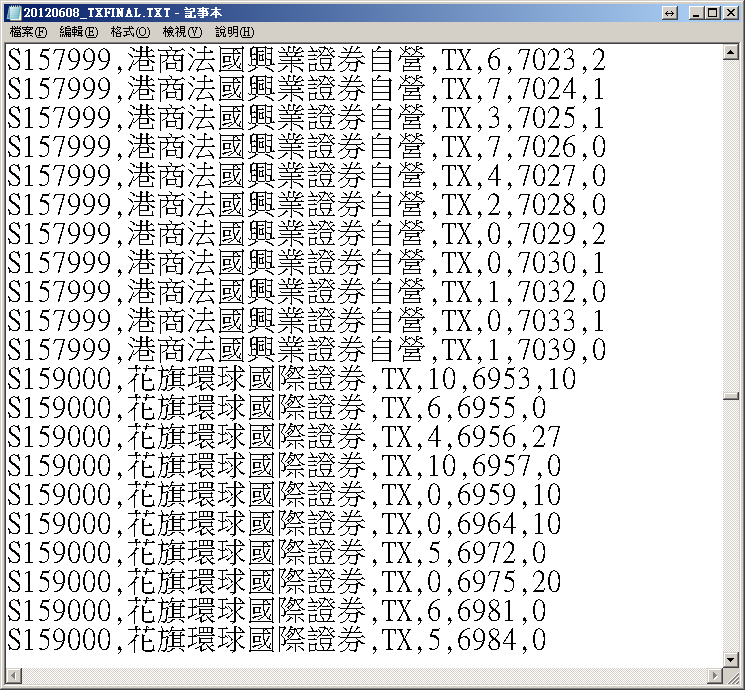The height and width of the screenshot is (690, 745).
Task: Minimize the Notepad window
Action: coord(697,13)
